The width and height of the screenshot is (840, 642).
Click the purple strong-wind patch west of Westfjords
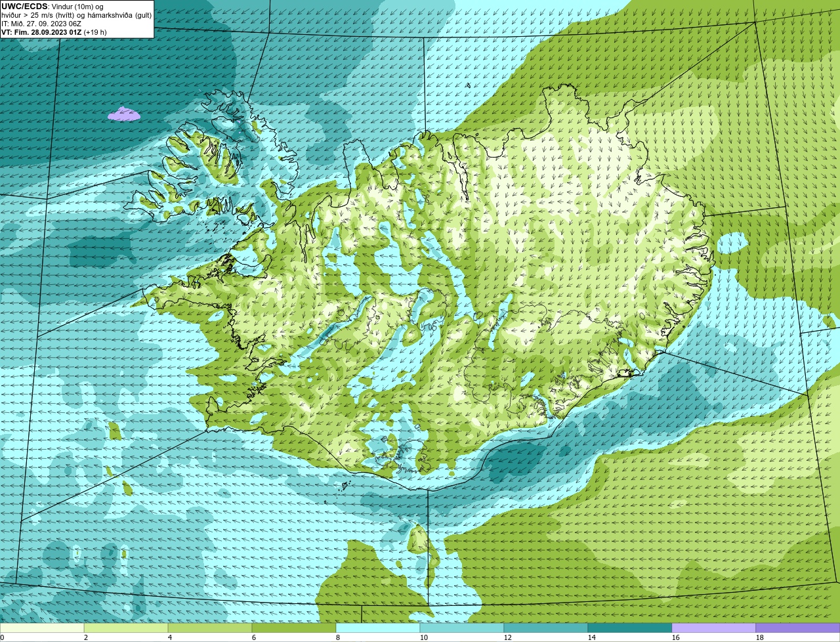124,114
